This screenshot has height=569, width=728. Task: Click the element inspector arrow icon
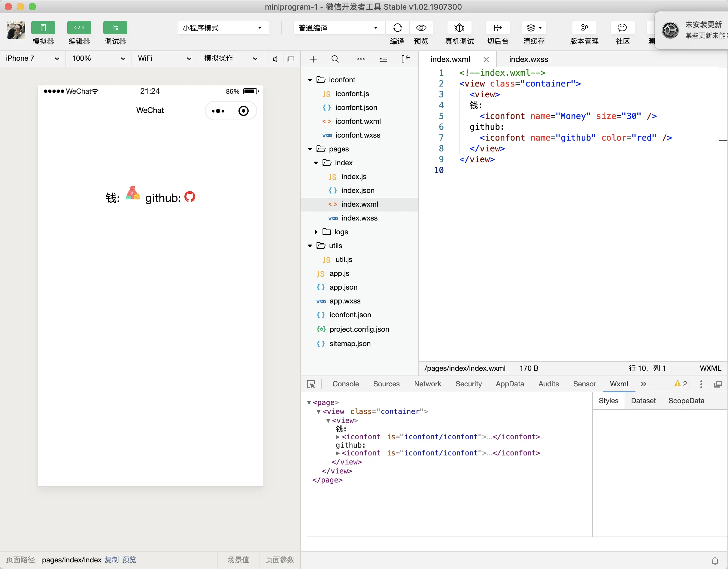point(311,384)
